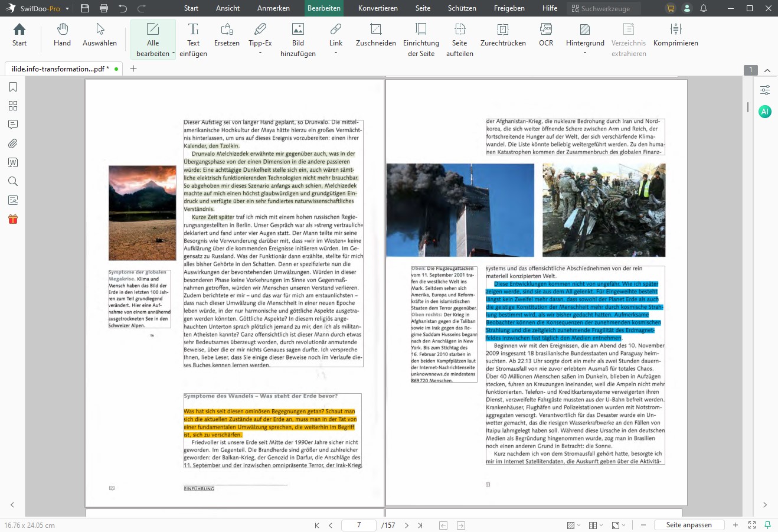Open the Anmerken menu tab
This screenshot has width=778, height=532.
273,8
